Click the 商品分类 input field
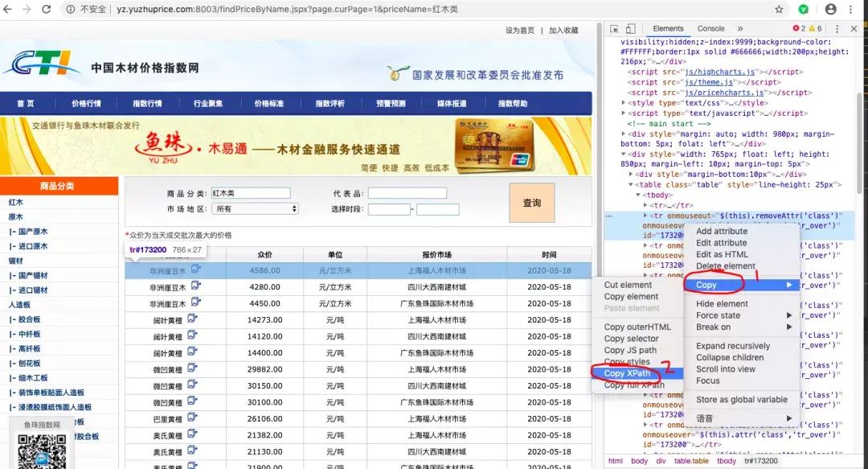This screenshot has height=469, width=868. pyautogui.click(x=251, y=193)
